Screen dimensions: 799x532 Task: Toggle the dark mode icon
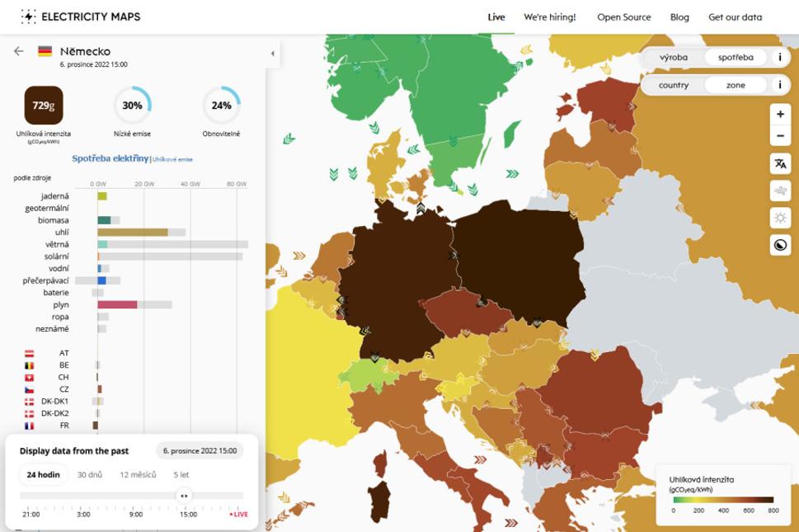tap(780, 246)
